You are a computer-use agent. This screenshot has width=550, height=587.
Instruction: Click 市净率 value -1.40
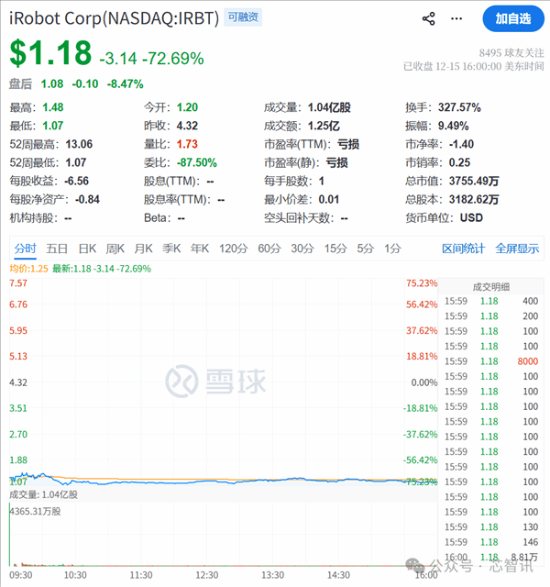[x=461, y=145]
